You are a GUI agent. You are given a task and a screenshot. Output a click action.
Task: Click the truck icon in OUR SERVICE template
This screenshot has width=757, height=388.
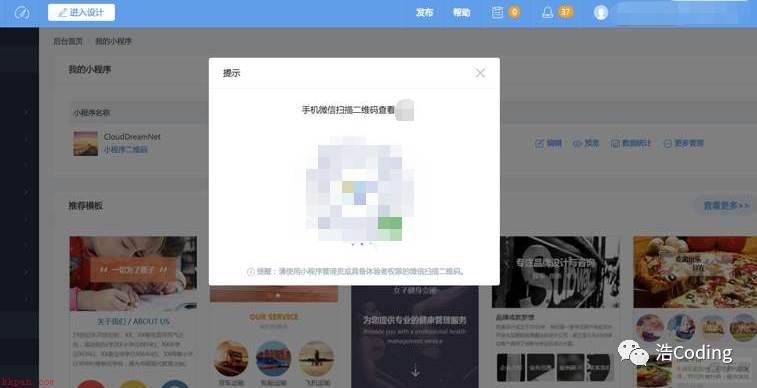pyautogui.click(x=231, y=359)
